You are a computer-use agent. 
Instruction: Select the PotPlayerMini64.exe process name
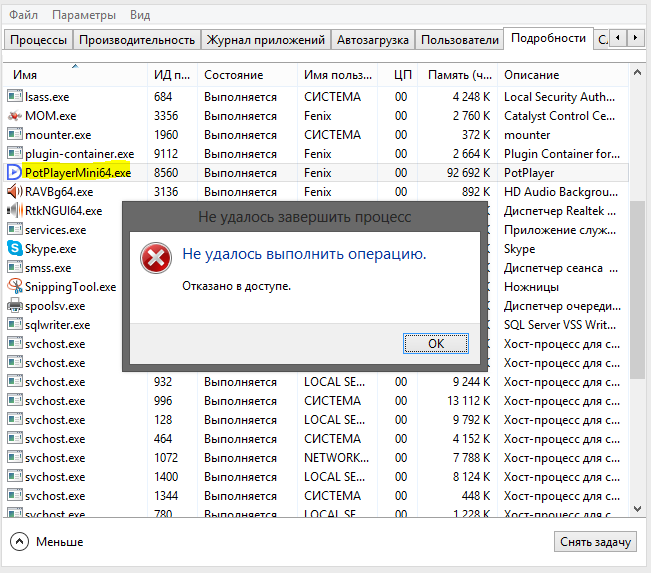[78, 172]
